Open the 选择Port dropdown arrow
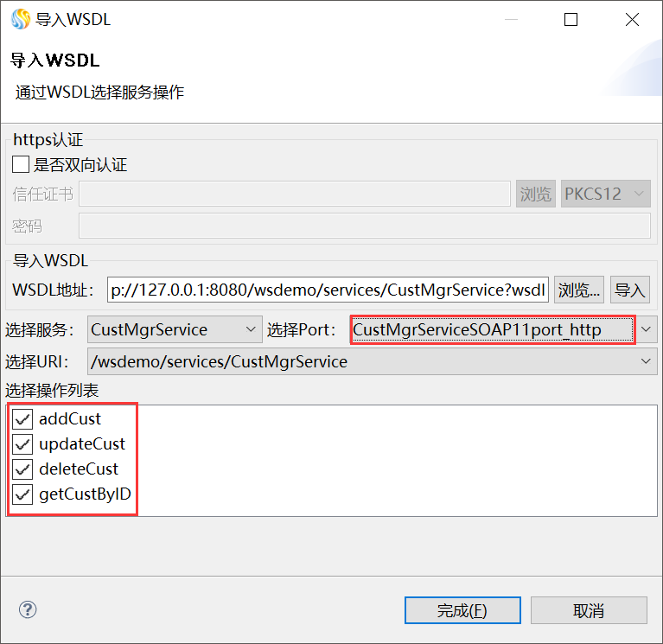663x644 pixels. point(646,329)
